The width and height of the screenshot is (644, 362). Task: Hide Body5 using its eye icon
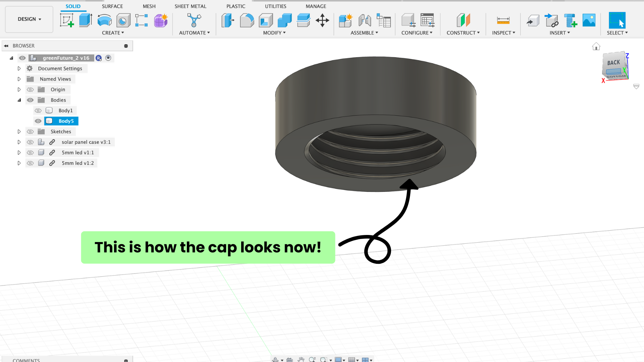pyautogui.click(x=38, y=121)
